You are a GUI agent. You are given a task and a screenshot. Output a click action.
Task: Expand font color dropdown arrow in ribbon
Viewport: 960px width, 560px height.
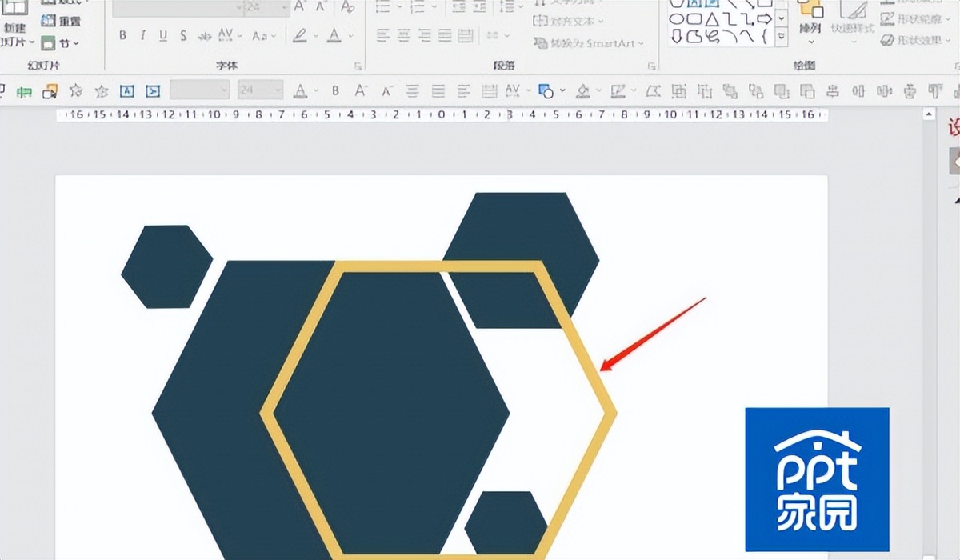pyautogui.click(x=349, y=37)
